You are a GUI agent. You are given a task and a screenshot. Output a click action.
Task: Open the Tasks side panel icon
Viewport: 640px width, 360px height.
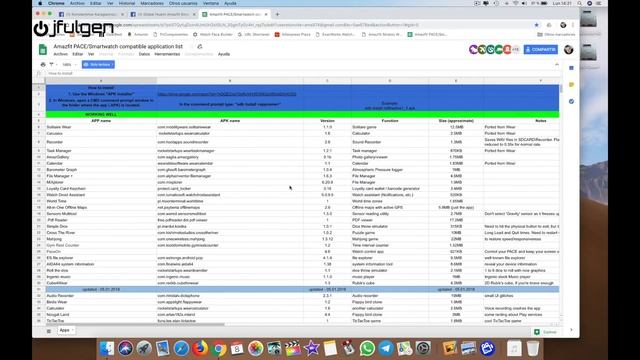571,101
